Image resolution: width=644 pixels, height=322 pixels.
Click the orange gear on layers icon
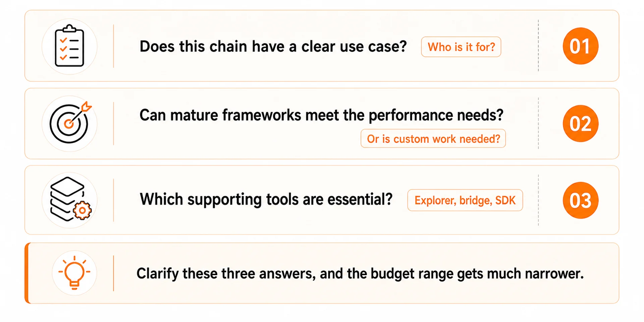pos(82,211)
